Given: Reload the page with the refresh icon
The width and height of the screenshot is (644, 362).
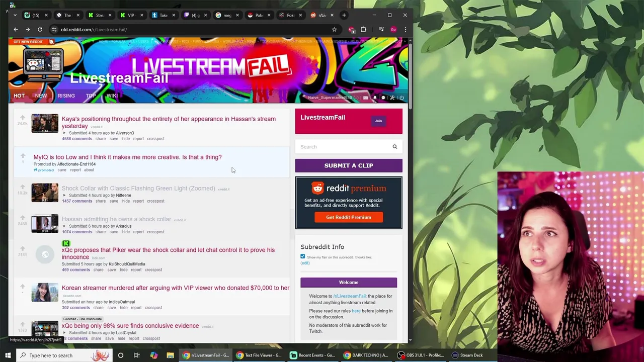Looking at the screenshot, I should 40,29.
